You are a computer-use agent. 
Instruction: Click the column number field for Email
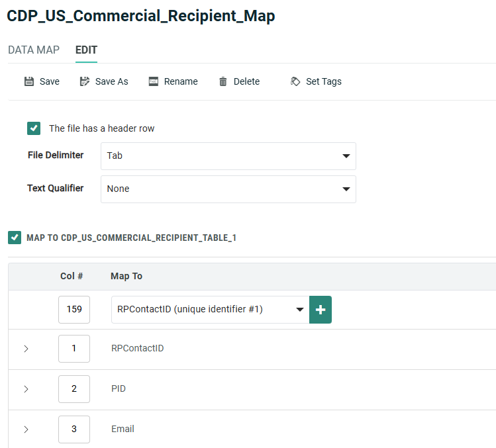[x=74, y=429]
